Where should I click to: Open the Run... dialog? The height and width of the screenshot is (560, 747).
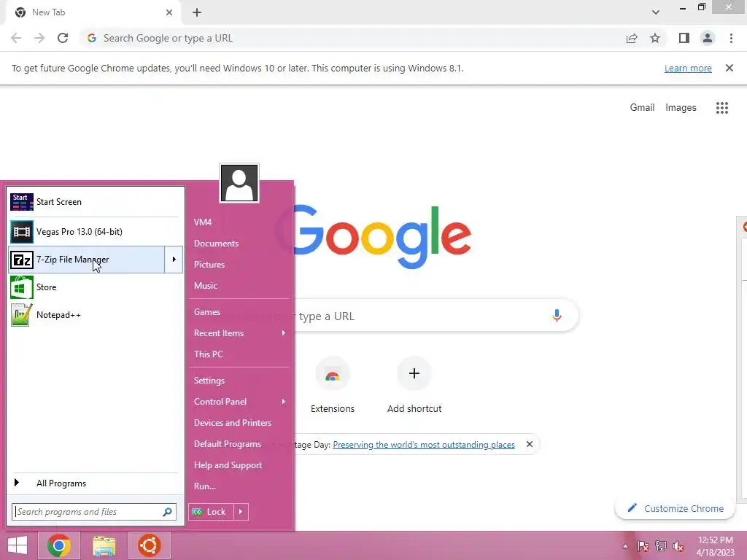coord(205,486)
